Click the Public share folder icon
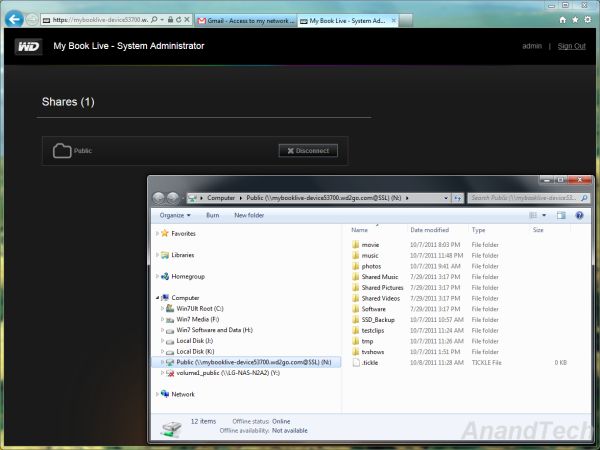The width and height of the screenshot is (600, 450). (x=62, y=151)
